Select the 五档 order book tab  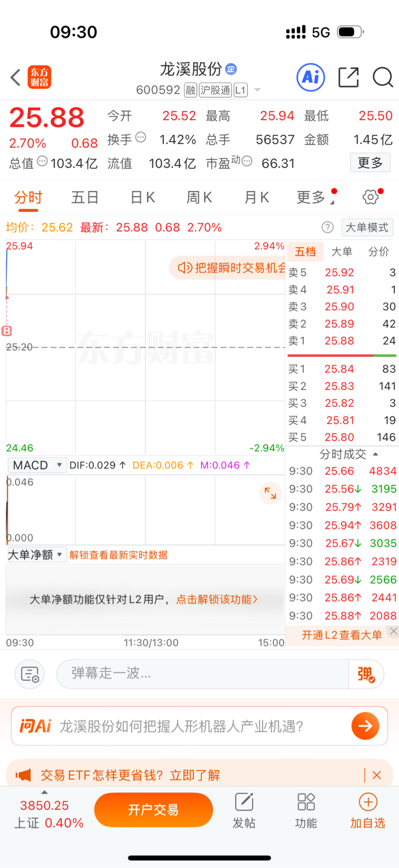click(305, 252)
